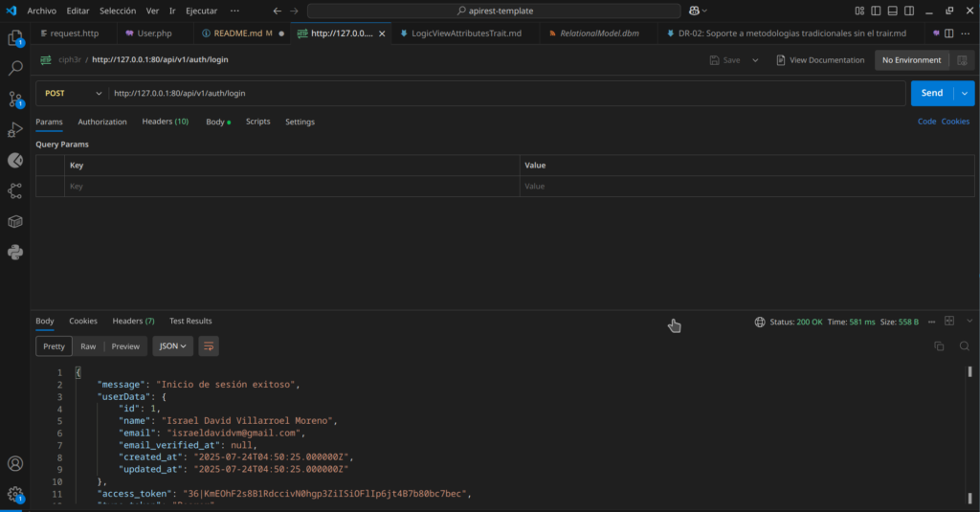Open the Accounts icon in activity bar
The width and height of the screenshot is (980, 512).
click(15, 464)
